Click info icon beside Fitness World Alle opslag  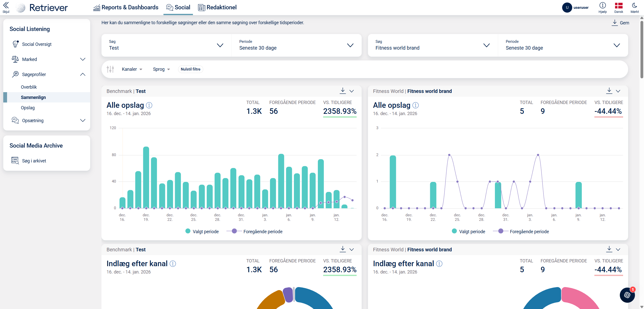point(416,105)
